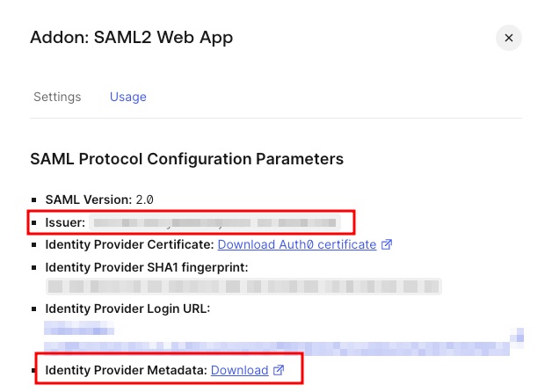
Task: Click the Identity Provider Metadata Download link
Action: 239,370
